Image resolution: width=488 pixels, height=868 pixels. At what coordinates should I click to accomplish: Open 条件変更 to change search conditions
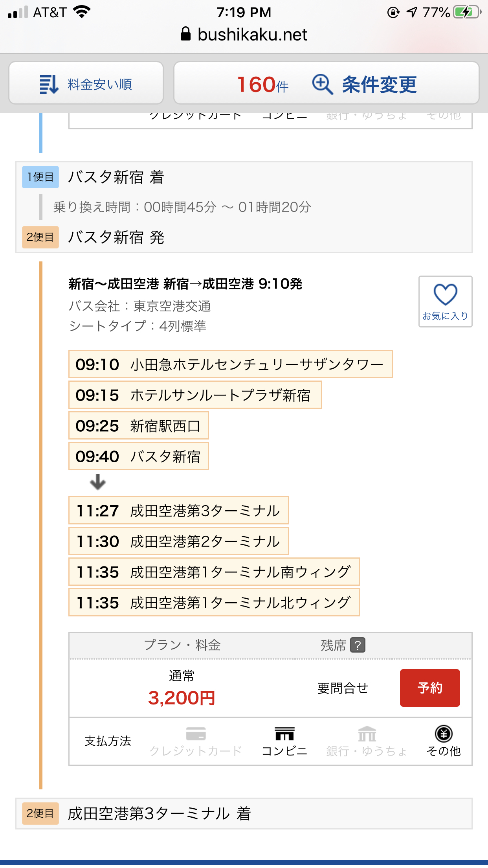pos(379,84)
